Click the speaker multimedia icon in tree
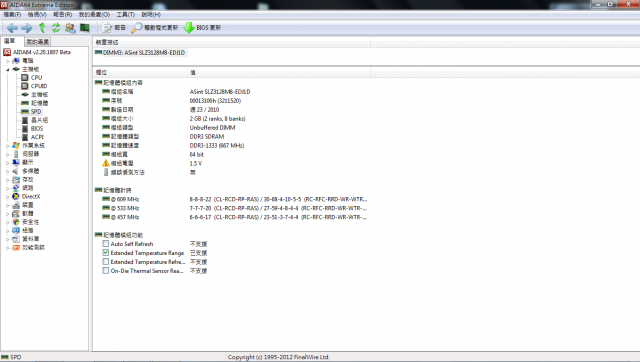640x362 pixels. click(x=16, y=171)
